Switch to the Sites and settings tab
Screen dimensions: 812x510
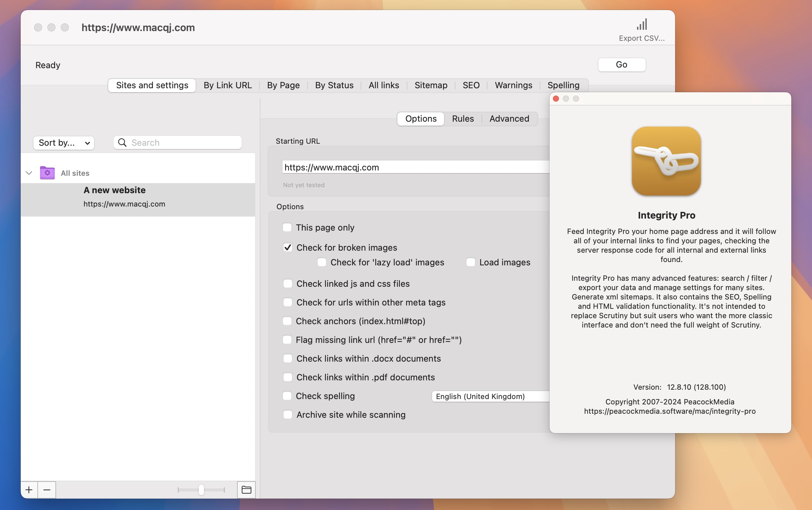tap(152, 85)
